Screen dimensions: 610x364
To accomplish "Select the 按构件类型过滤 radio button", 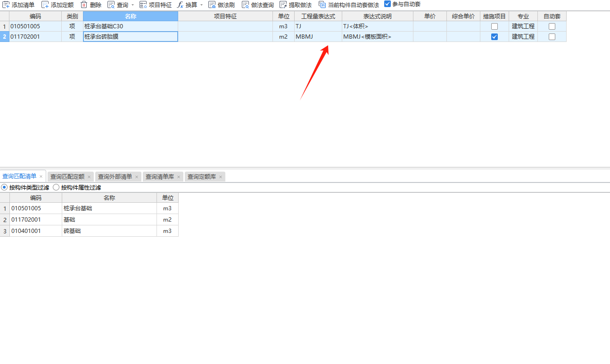I will [x=5, y=188].
